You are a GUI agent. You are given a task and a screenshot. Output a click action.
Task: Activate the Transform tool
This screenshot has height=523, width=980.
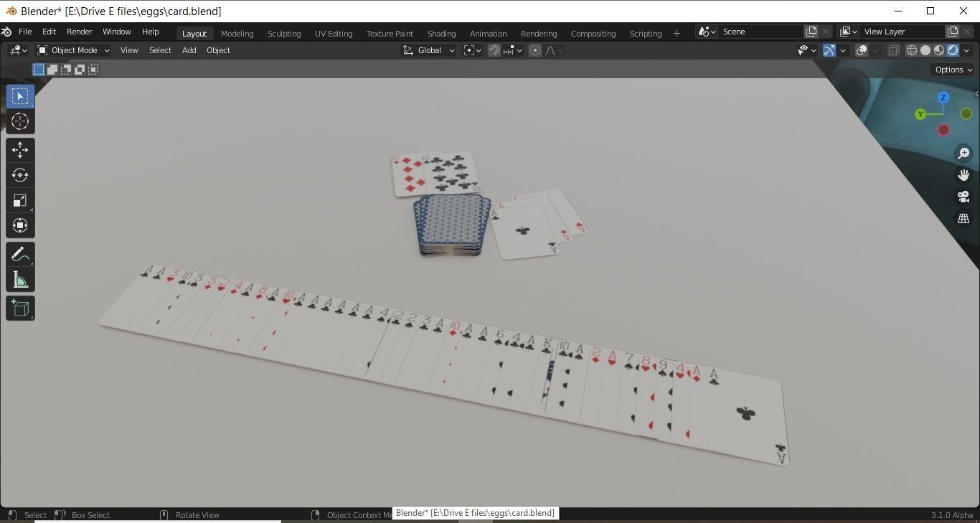coord(20,226)
